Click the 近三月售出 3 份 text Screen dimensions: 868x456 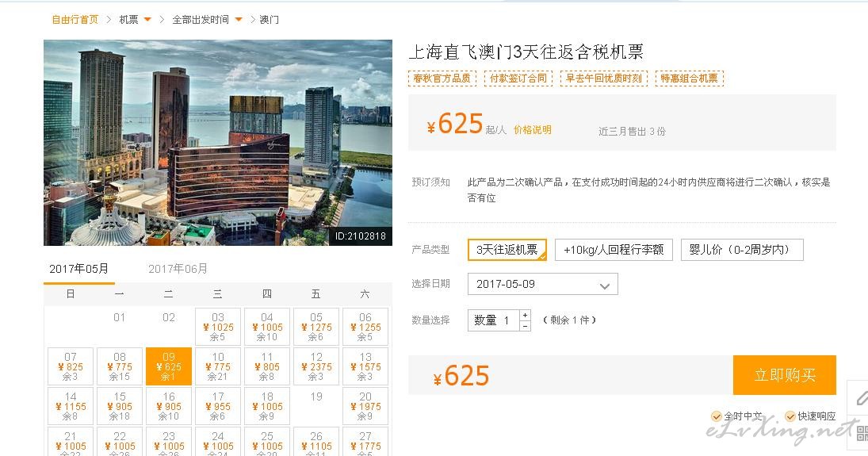pyautogui.click(x=633, y=132)
